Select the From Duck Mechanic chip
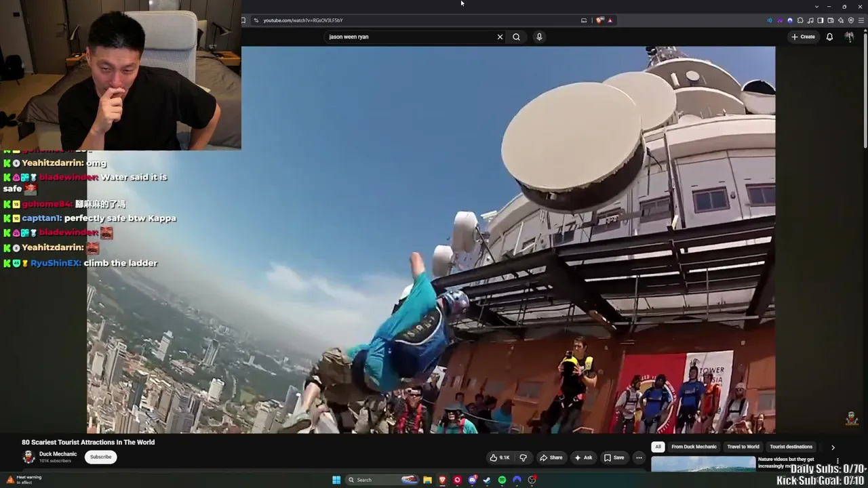This screenshot has width=868, height=488. coord(694,447)
